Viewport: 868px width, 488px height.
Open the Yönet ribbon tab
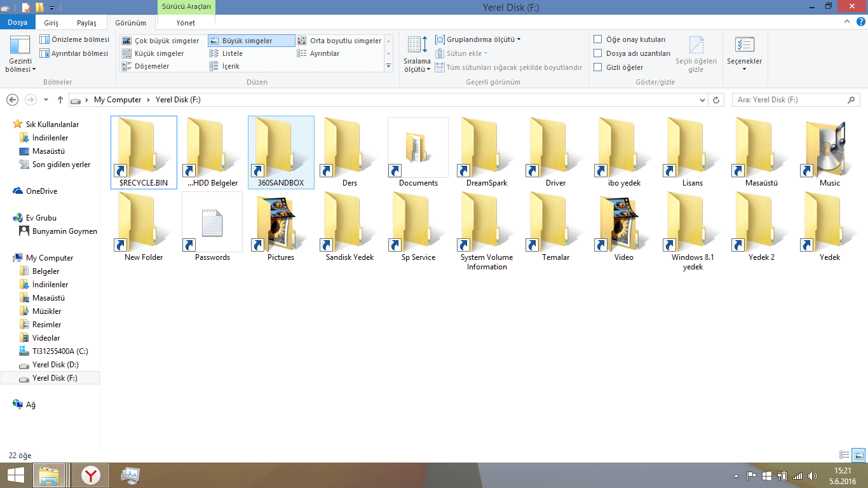point(186,23)
